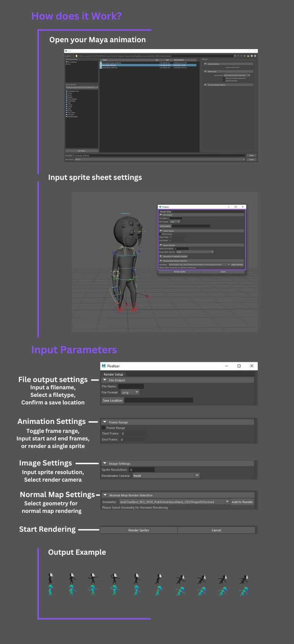Screen dimensions: 294x644
Task: Select highlighted file row in Open dialog list
Action: tap(148, 65)
